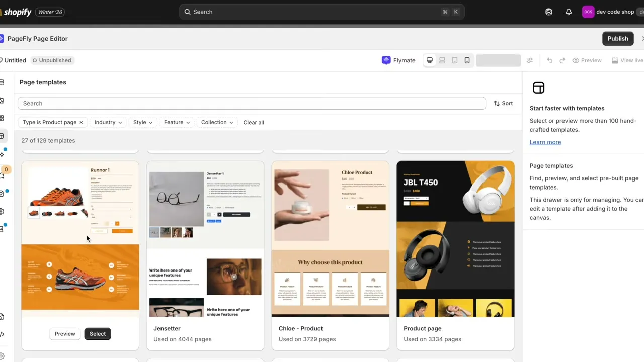Click the page settings sliders icon
644x362 pixels.
(x=530, y=60)
